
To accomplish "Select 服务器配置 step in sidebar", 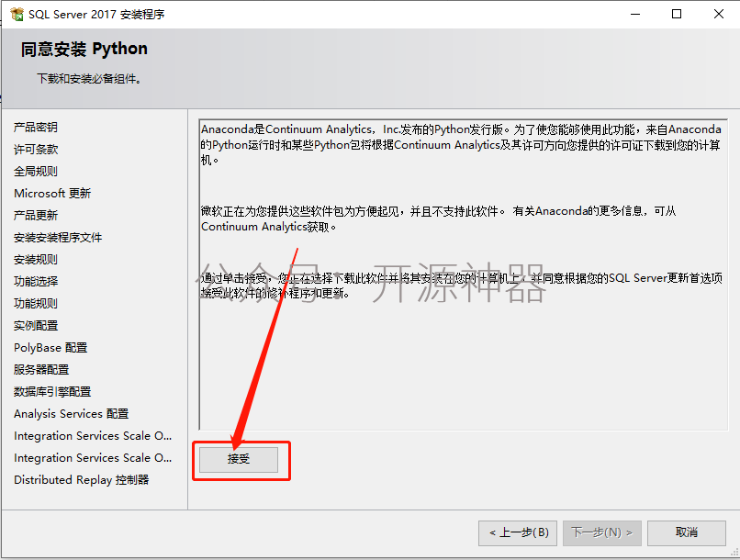I will (x=41, y=369).
